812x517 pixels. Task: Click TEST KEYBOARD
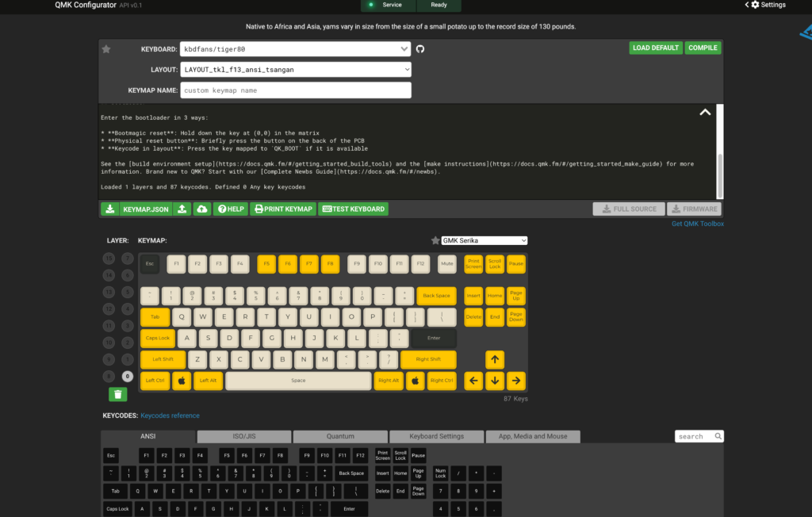[354, 209]
